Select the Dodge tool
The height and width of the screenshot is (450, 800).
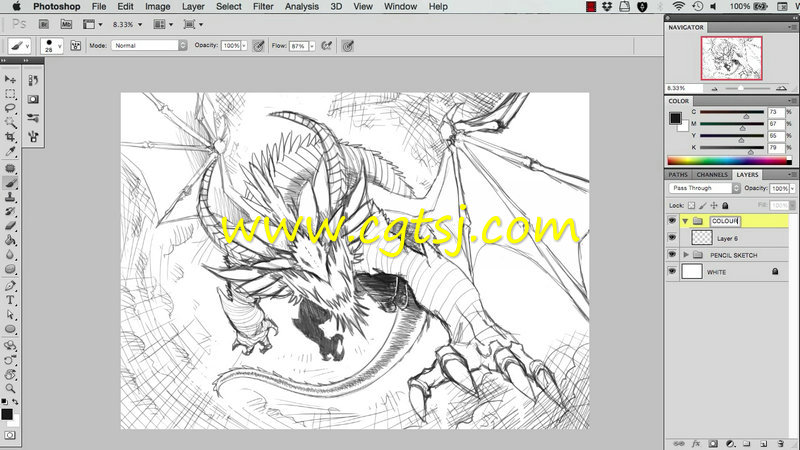pos(10,269)
